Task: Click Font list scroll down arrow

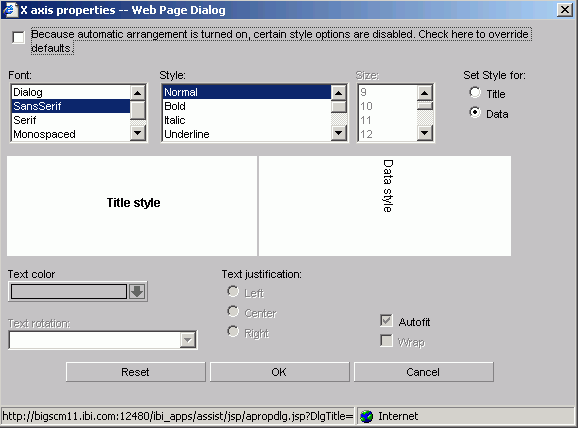Action: tap(138, 133)
